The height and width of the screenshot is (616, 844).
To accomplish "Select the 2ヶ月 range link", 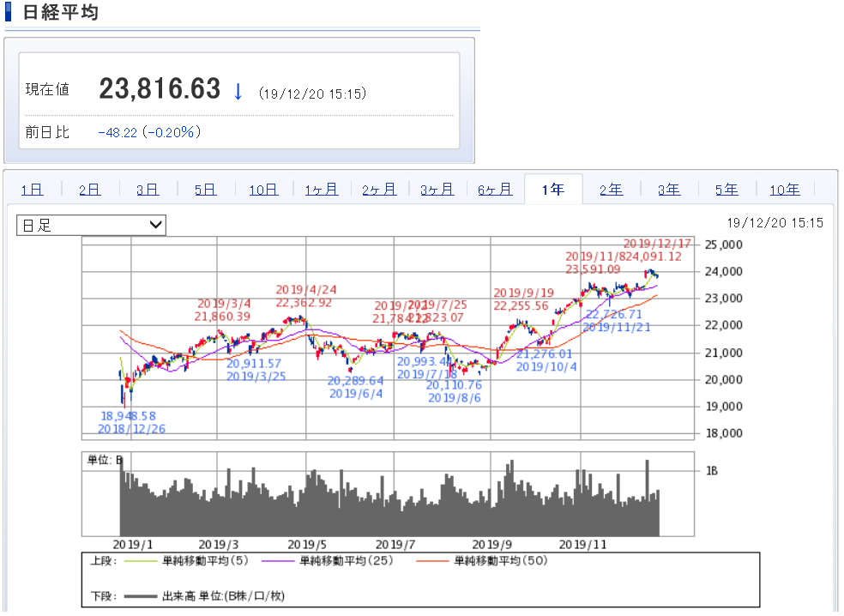I will [x=379, y=190].
